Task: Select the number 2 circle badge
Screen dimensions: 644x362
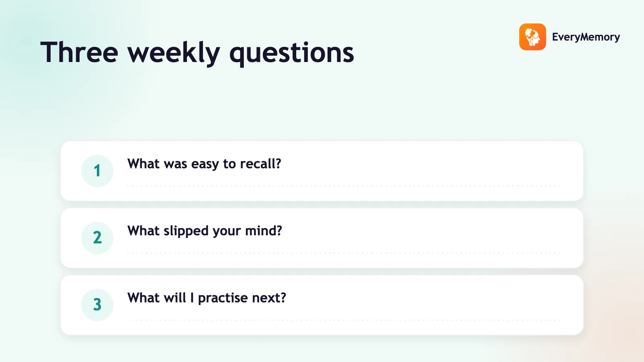Action: 97,238
